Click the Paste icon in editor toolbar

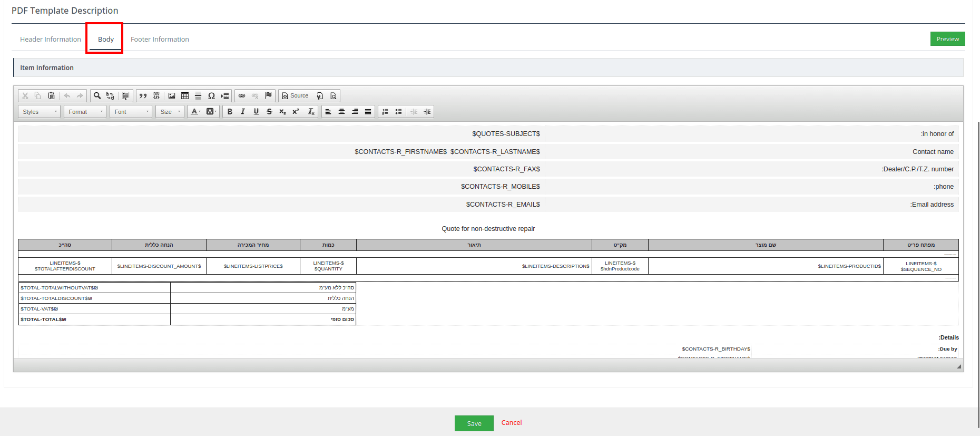51,95
